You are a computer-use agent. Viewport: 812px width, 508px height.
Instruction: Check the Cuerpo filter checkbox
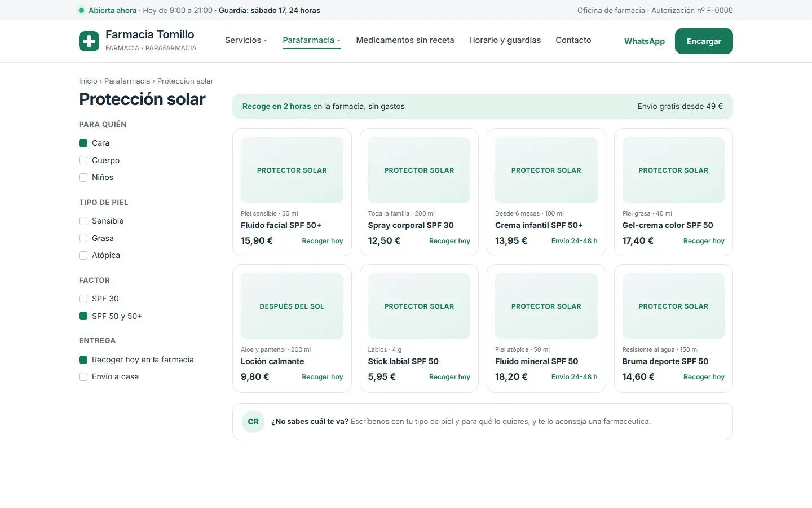(83, 160)
